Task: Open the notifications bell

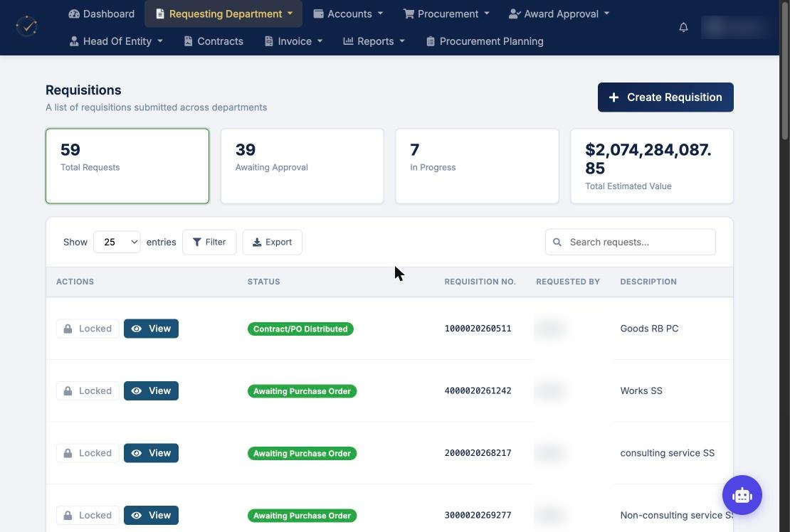Action: click(x=683, y=27)
